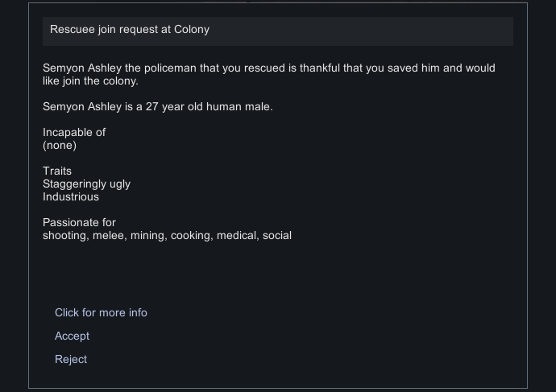Reject the rescuee's join request
Screen dimensions: 556x392
pos(71,360)
